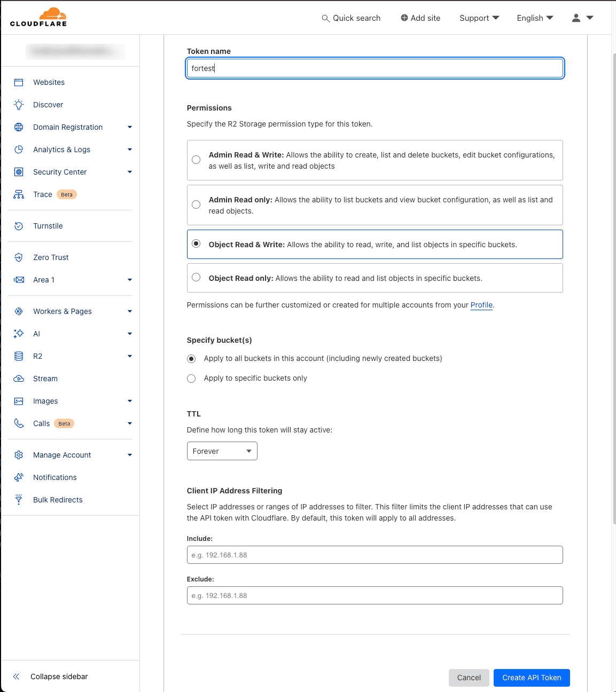Open Websites in sidebar
Viewport: 616px width, 692px height.
(x=49, y=82)
